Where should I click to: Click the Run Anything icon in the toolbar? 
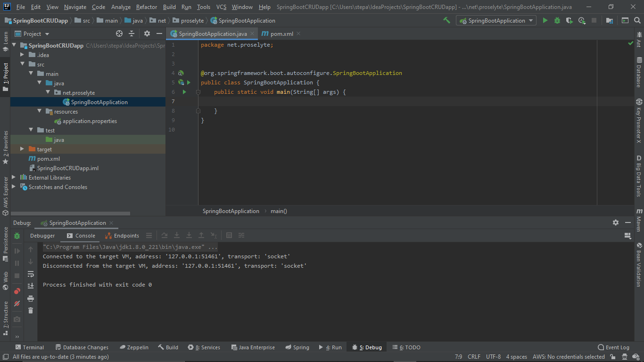625,20
